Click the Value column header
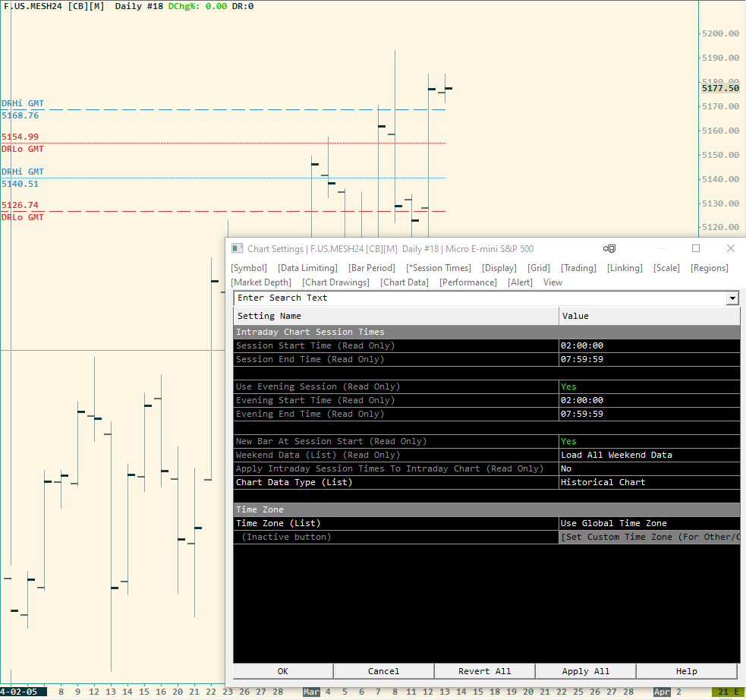This screenshot has height=700, width=746. coord(650,316)
